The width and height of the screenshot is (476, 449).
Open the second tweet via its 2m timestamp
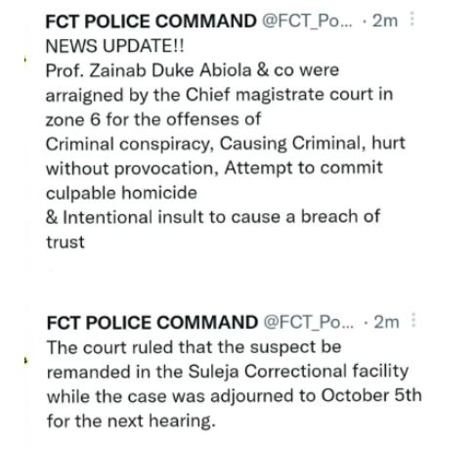pos(386,323)
